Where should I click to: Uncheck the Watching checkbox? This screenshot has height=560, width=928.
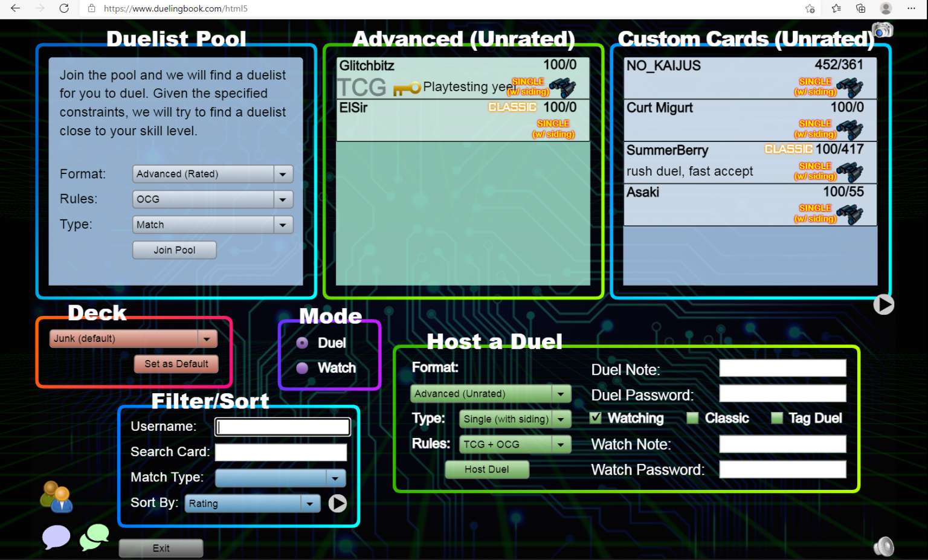(596, 418)
